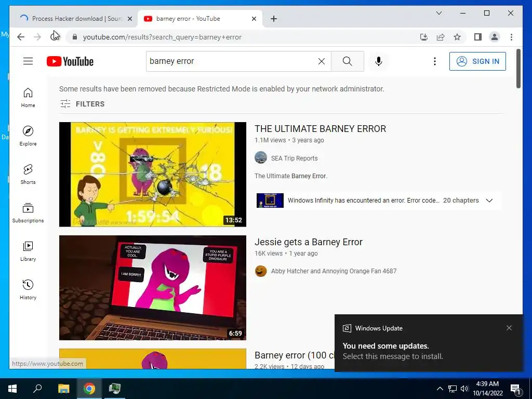Viewport: 532px width, 399px height.
Task: Close the Process Hacker tab
Action: tap(129, 19)
